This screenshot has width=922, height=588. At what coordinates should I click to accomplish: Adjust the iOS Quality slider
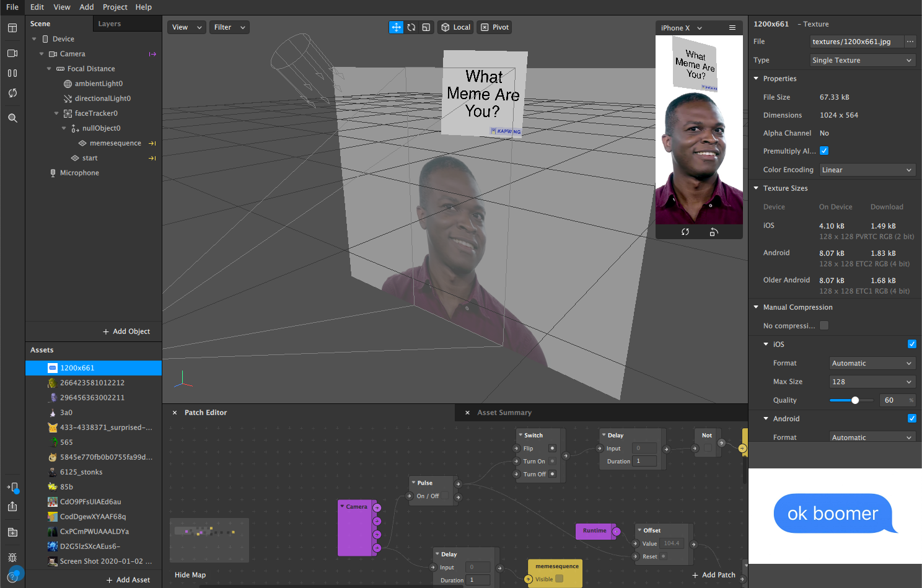click(855, 400)
